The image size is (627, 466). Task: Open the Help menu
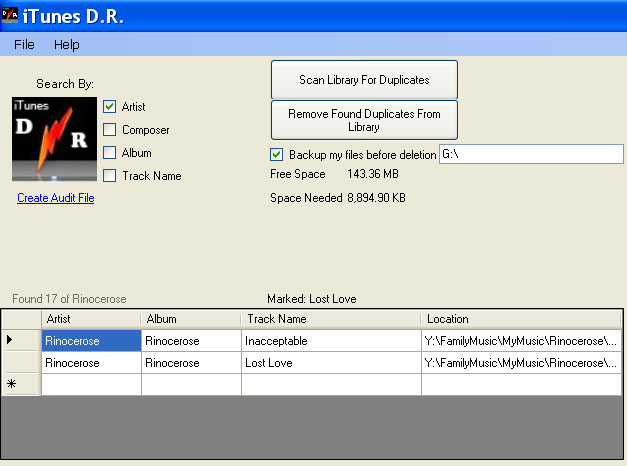click(x=67, y=44)
